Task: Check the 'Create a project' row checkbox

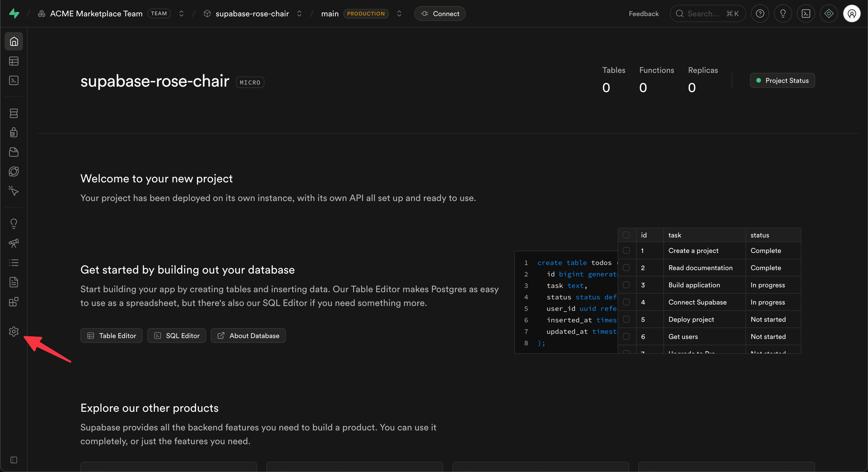Action: click(x=626, y=250)
